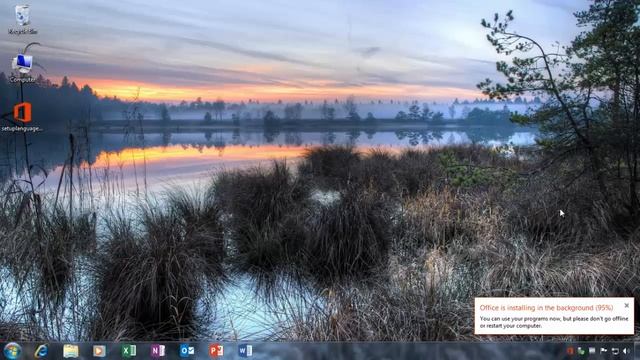Viewport: 640px width, 360px height.
Task: Click the gray window tray icon
Action: click(592, 351)
